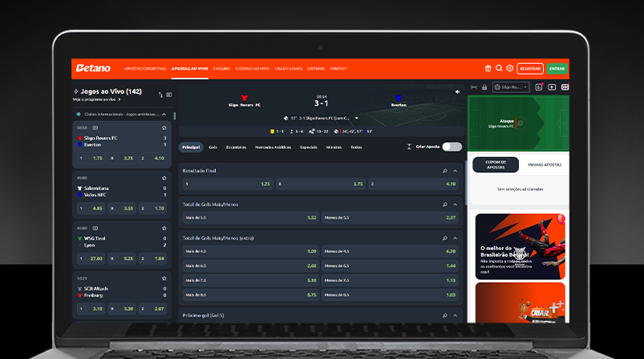Open the search magnifier in header

[499, 68]
